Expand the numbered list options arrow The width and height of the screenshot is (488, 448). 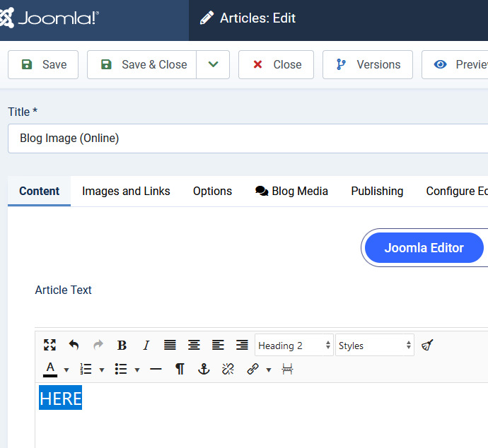pos(102,370)
